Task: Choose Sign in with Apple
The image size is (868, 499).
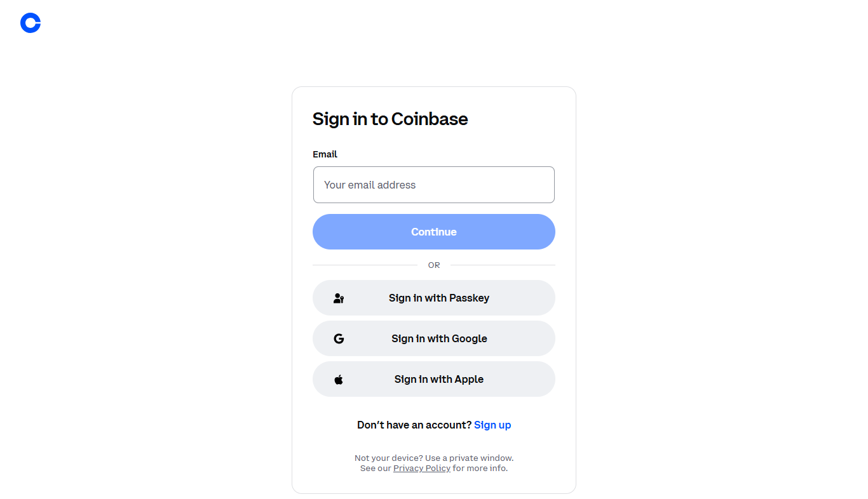Action: 434,379
